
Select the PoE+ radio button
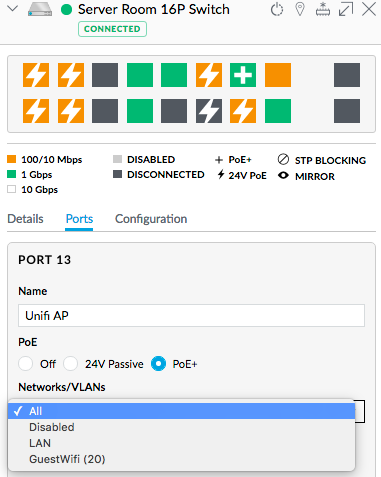click(x=158, y=364)
